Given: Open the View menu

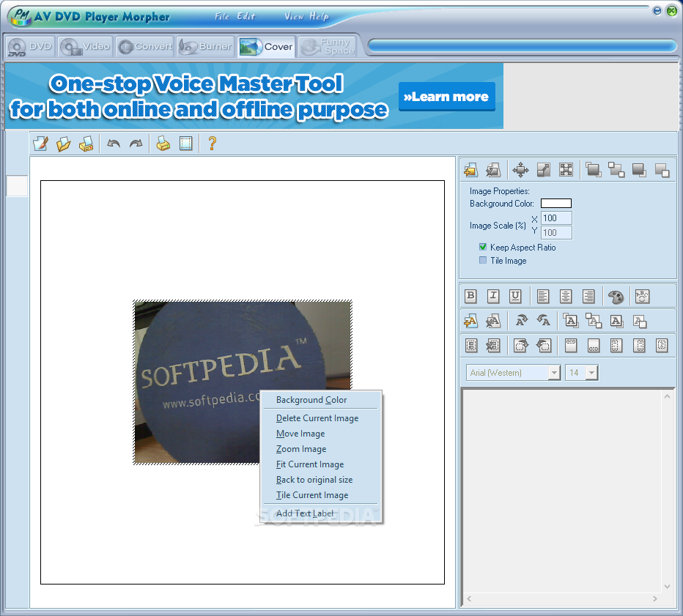Looking at the screenshot, I should pos(294,17).
